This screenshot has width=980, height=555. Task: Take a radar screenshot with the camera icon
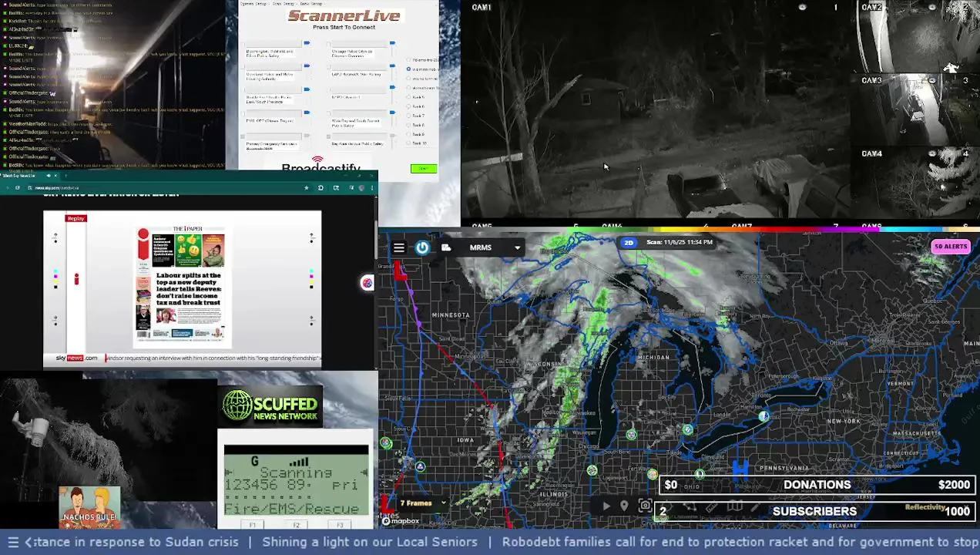[x=645, y=506]
